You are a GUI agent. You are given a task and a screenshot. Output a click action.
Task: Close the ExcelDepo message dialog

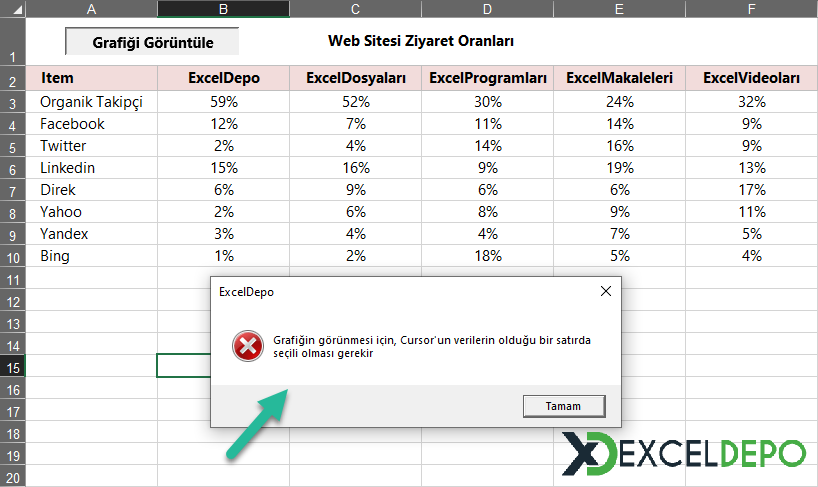(x=606, y=291)
